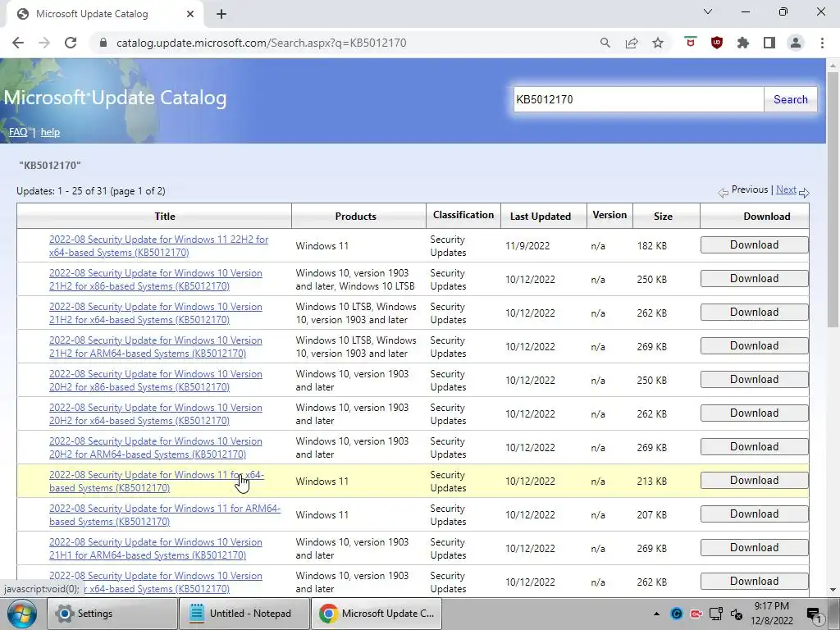Image resolution: width=840 pixels, height=630 pixels.
Task: Sort by the Title column header
Action: pos(164,217)
